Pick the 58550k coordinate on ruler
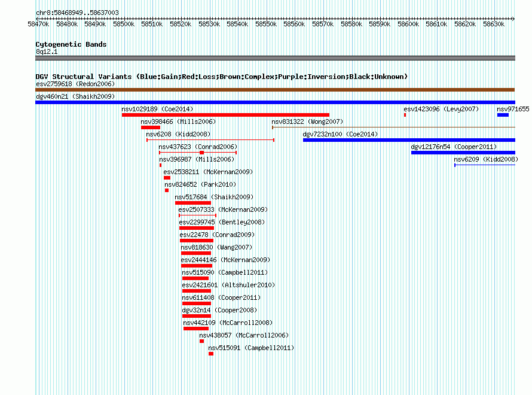The width and height of the screenshot is (532, 395). [x=266, y=24]
